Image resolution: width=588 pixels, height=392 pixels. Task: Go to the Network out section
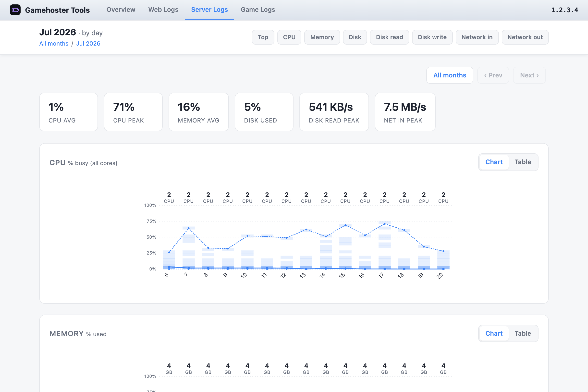click(525, 37)
